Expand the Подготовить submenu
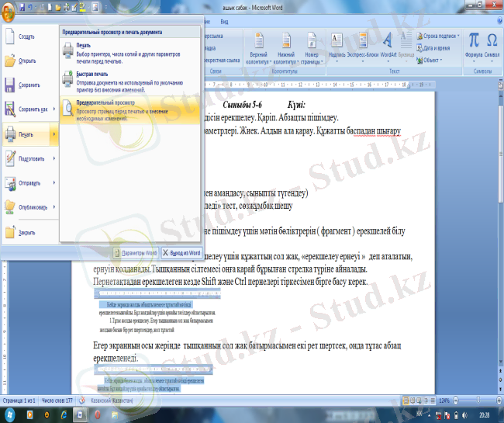504x423 pixels. pyautogui.click(x=54, y=158)
